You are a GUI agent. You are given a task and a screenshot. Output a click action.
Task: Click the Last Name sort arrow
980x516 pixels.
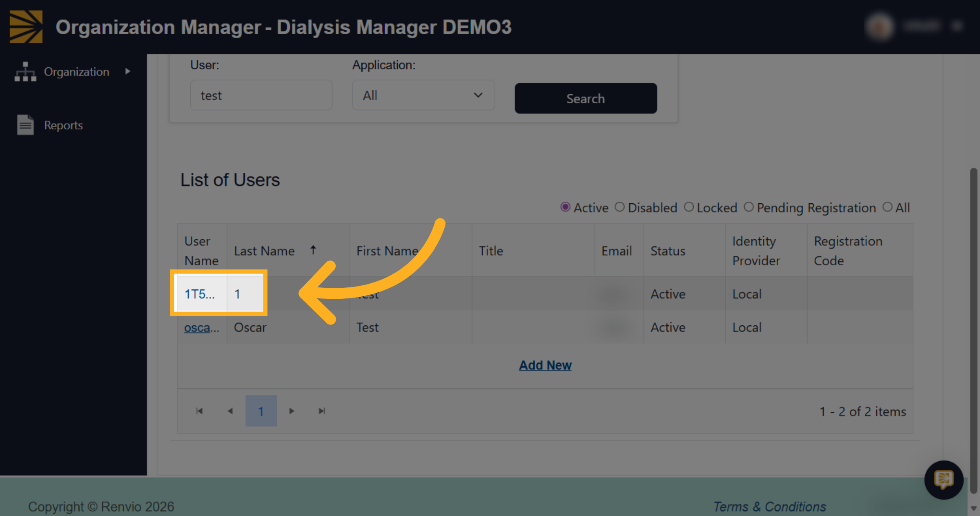(x=313, y=250)
